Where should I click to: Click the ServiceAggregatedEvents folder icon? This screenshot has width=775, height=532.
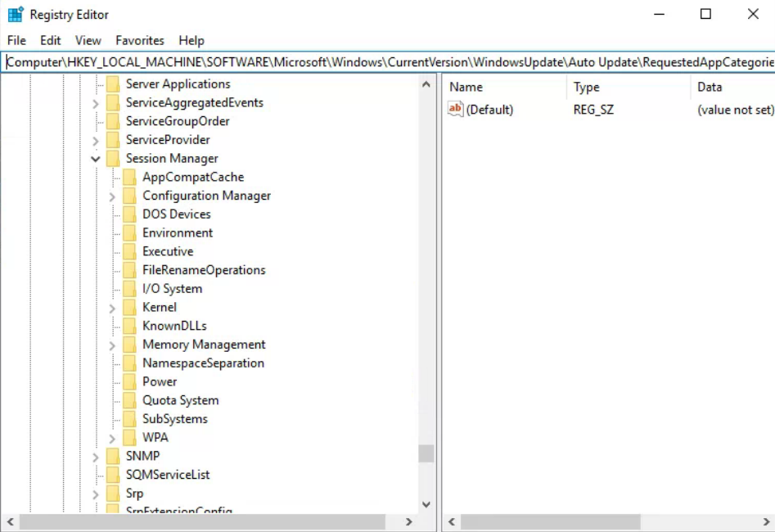pos(113,103)
